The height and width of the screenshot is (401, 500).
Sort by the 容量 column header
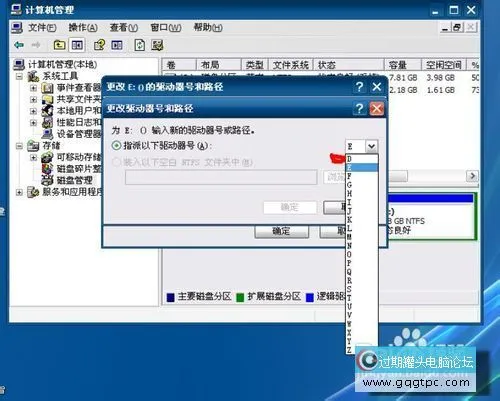[x=403, y=65]
